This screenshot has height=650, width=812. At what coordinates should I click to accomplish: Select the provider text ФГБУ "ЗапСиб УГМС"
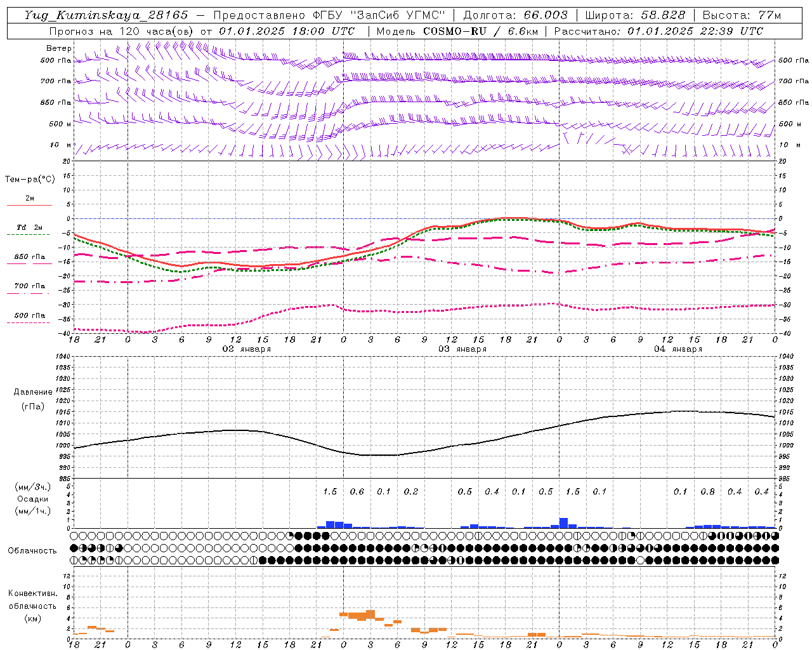click(x=379, y=15)
